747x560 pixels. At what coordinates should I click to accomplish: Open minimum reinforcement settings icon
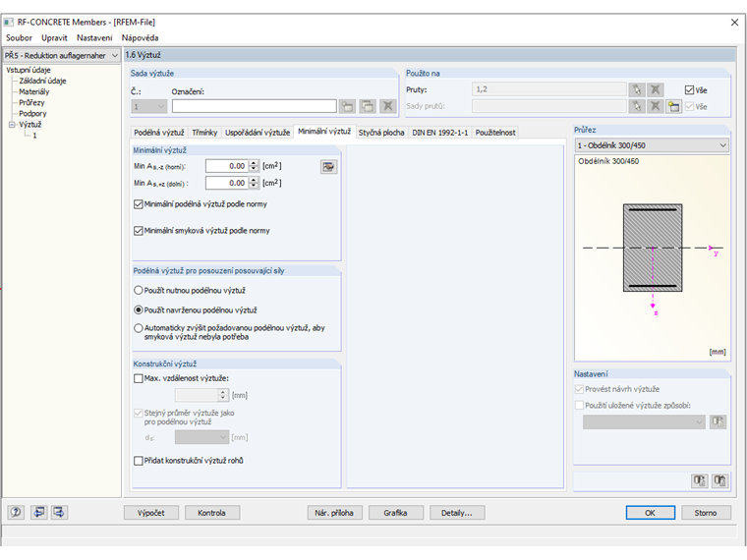(x=328, y=167)
